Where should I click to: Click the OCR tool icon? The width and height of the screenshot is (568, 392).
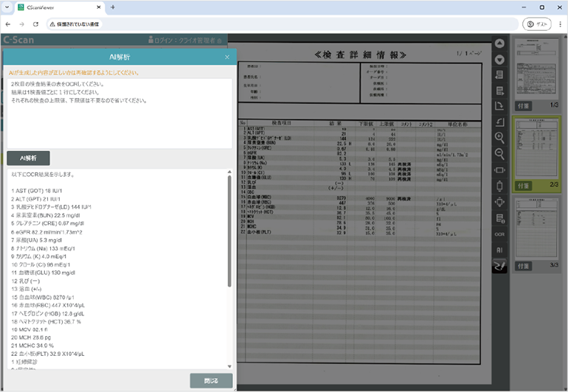(499, 234)
